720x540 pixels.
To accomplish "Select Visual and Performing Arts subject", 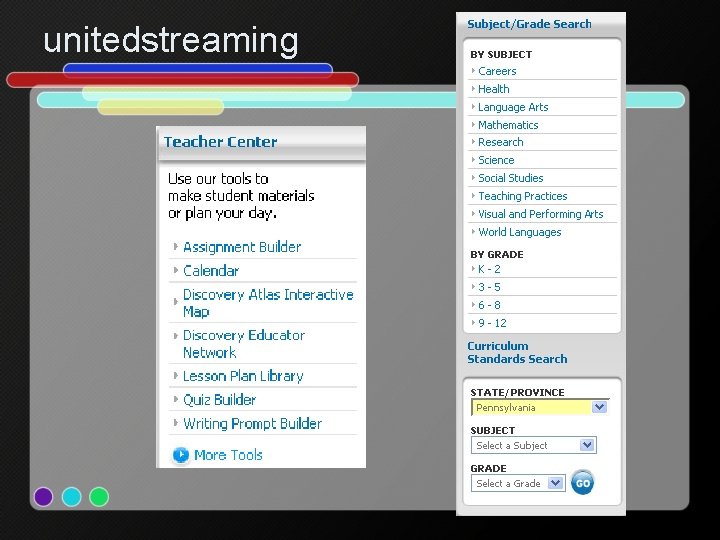I will point(540,214).
